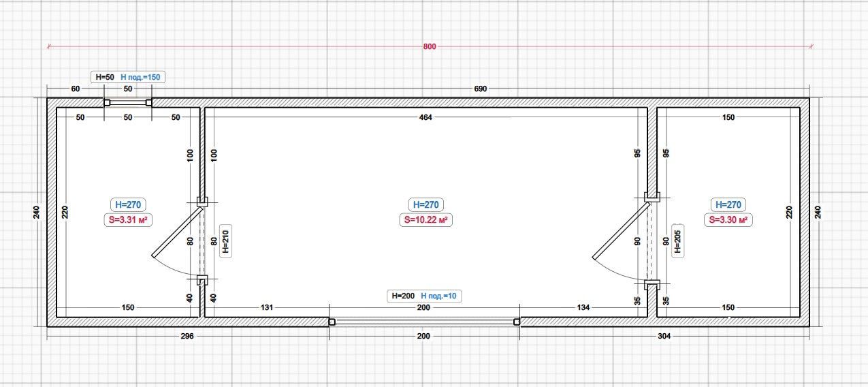Click the 690 dimension label

(482, 89)
